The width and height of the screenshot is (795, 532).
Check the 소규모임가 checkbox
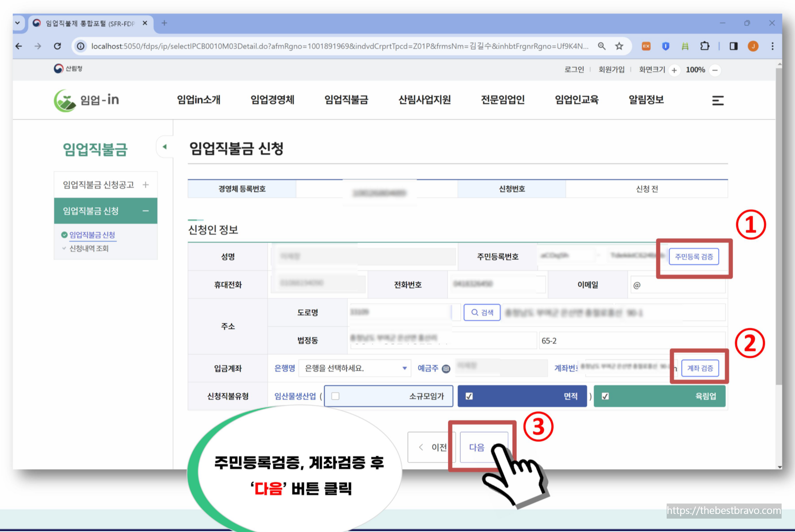pyautogui.click(x=335, y=396)
